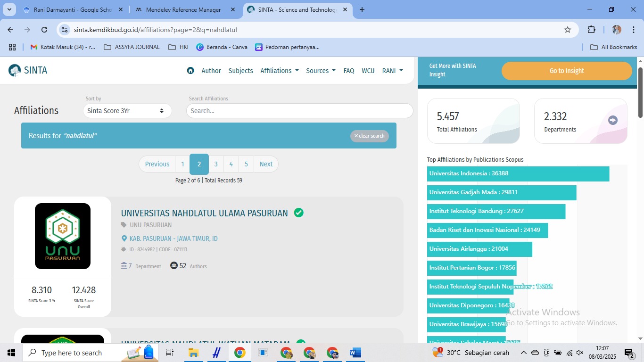The width and height of the screenshot is (644, 362).
Task: Open the Author menu item
Action: click(x=211, y=71)
